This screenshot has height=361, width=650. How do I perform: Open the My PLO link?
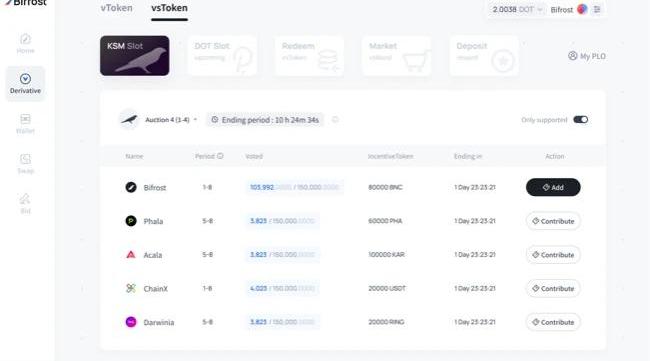587,56
